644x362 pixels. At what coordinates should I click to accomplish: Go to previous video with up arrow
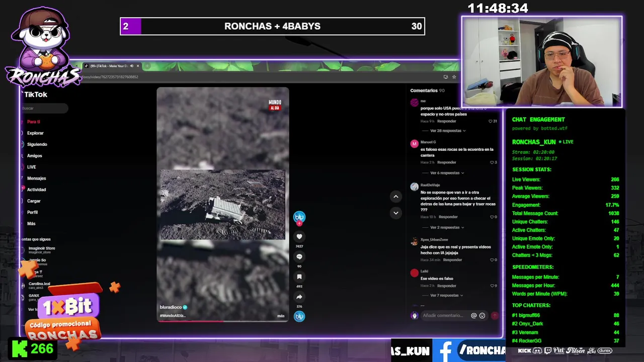(395, 197)
